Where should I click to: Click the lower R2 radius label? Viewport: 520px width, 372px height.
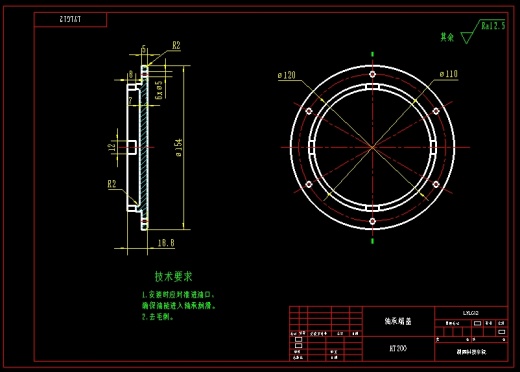click(x=112, y=184)
